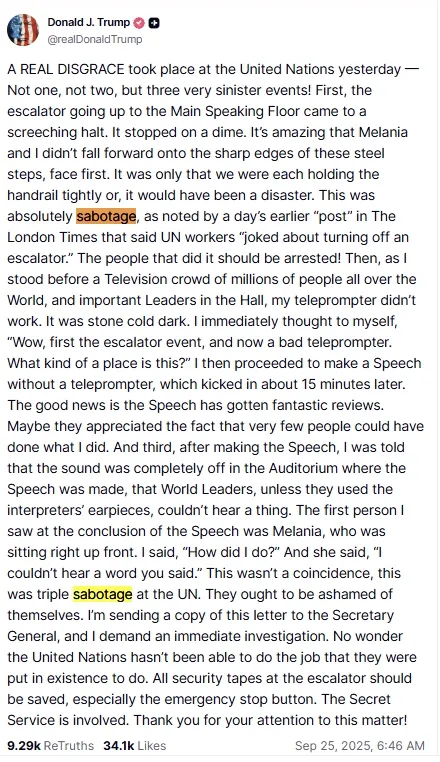Open the Donald J. Trump profile name
Image resolution: width=440 pixels, height=762 pixels.
coord(89,22)
